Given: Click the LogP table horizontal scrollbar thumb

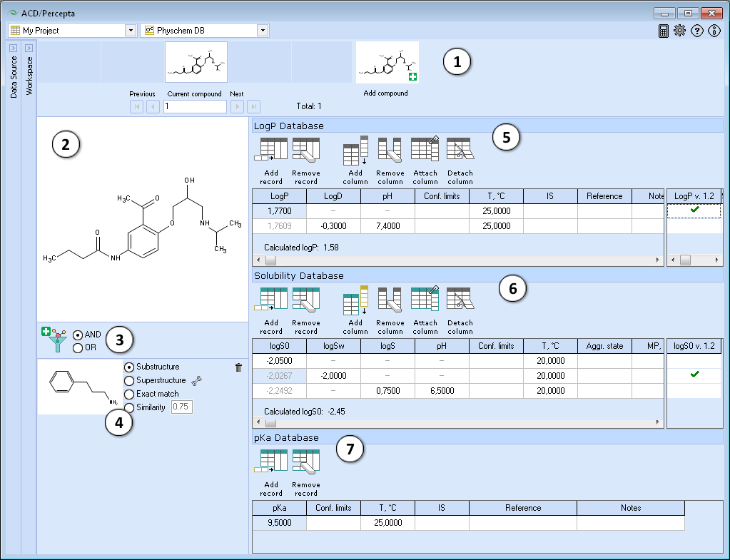Looking at the screenshot, I should pyautogui.click(x=270, y=260).
